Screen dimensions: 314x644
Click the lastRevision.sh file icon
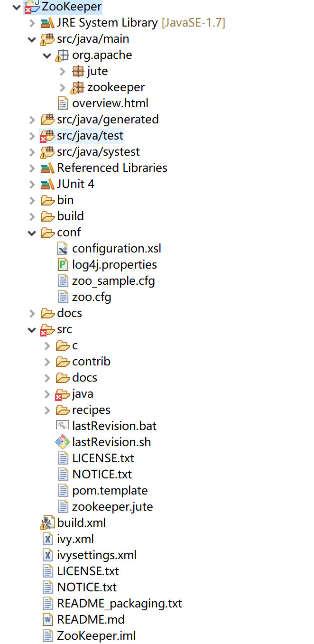[63, 442]
